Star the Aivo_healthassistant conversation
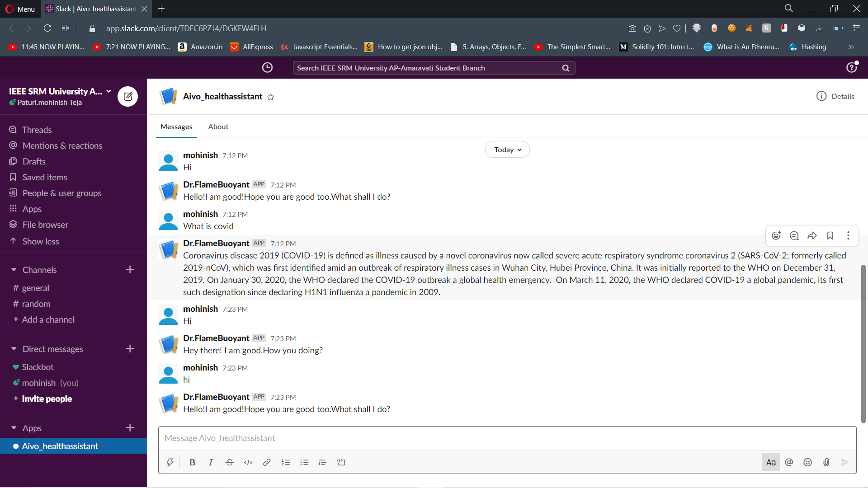Viewport: 868px width, 488px height. 271,97
